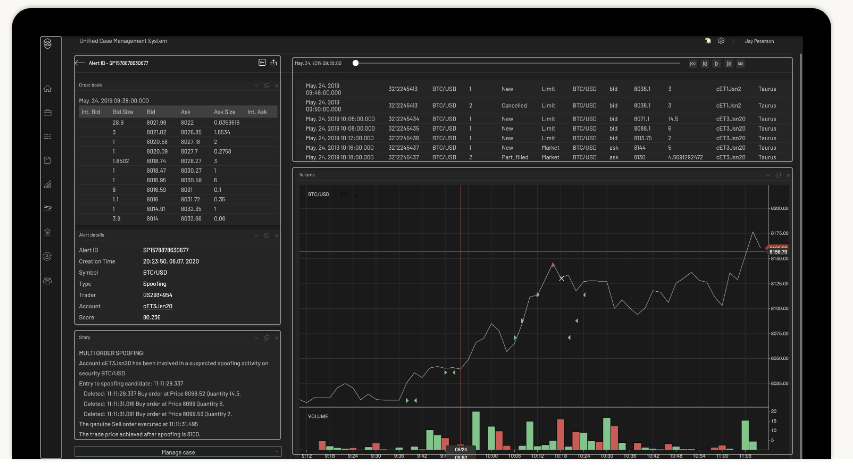This screenshot has width=853, height=467.
Task: Collapse the chart panel chevron
Action: (x=768, y=175)
